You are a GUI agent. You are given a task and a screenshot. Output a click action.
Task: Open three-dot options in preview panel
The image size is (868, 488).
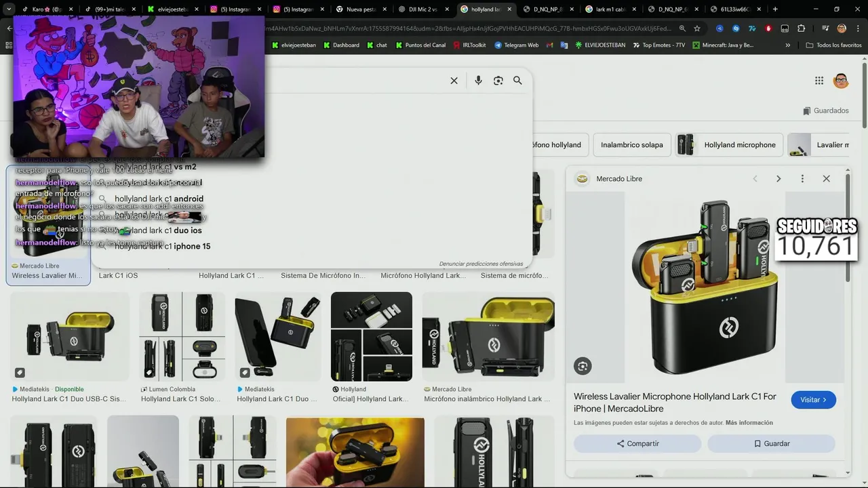pos(802,179)
